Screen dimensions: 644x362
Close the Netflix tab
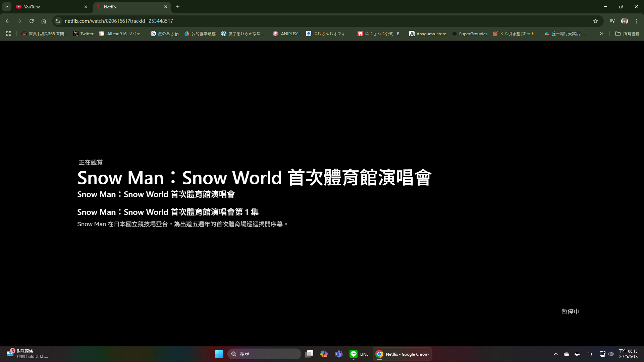point(166,7)
